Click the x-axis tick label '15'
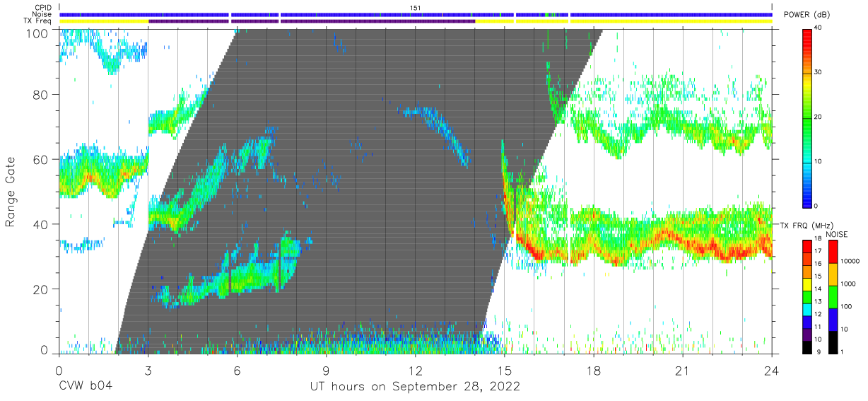This screenshot has width=868, height=401. [x=504, y=370]
